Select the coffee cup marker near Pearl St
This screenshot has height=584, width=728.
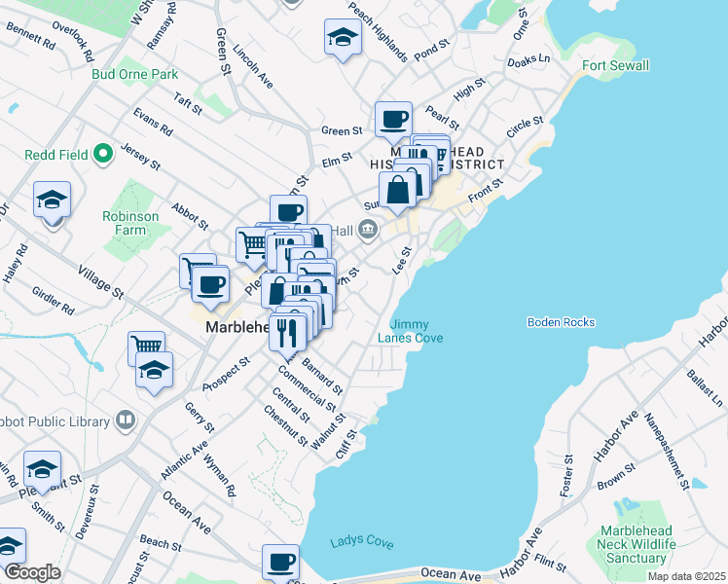pyautogui.click(x=393, y=120)
